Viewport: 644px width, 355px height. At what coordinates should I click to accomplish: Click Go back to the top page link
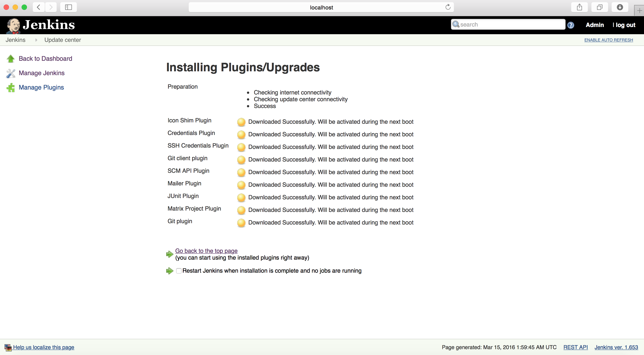tap(206, 251)
